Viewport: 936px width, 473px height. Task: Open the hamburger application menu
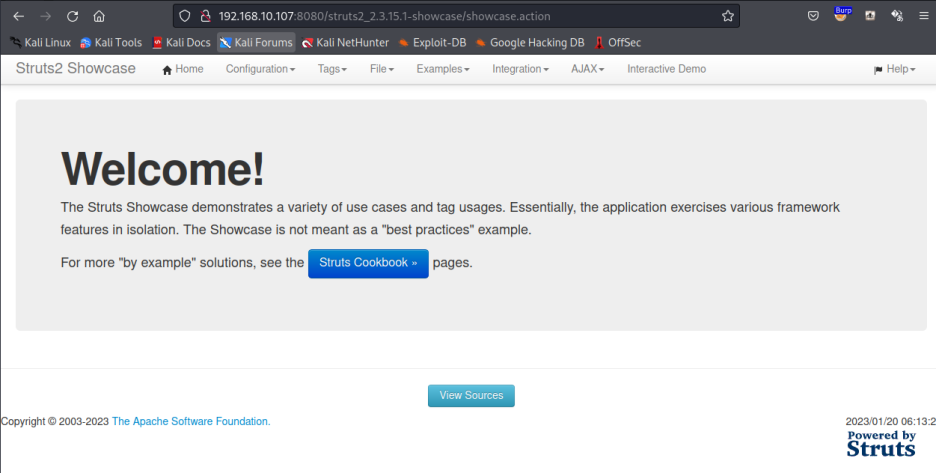[x=923, y=16]
